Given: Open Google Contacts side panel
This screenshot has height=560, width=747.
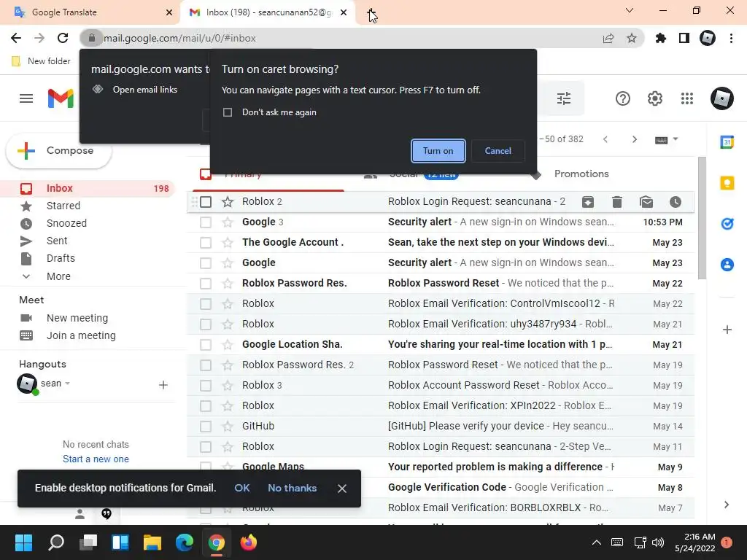Looking at the screenshot, I should coord(727,264).
